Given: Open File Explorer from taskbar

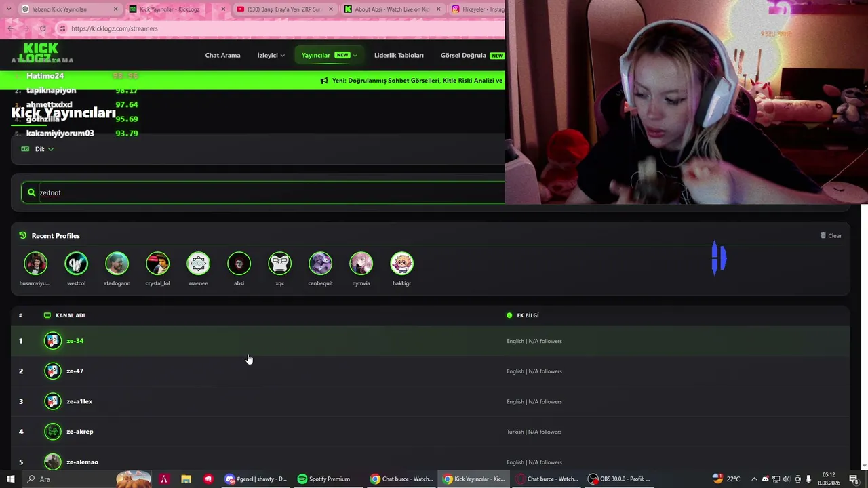Looking at the screenshot, I should pyautogui.click(x=186, y=479).
